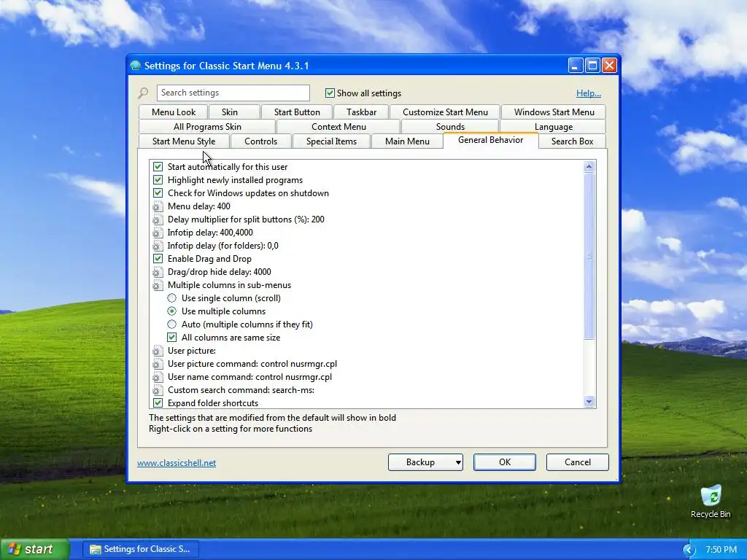Screen dimensions: 747x560
Task: Open the Controls tab
Action: (260, 141)
